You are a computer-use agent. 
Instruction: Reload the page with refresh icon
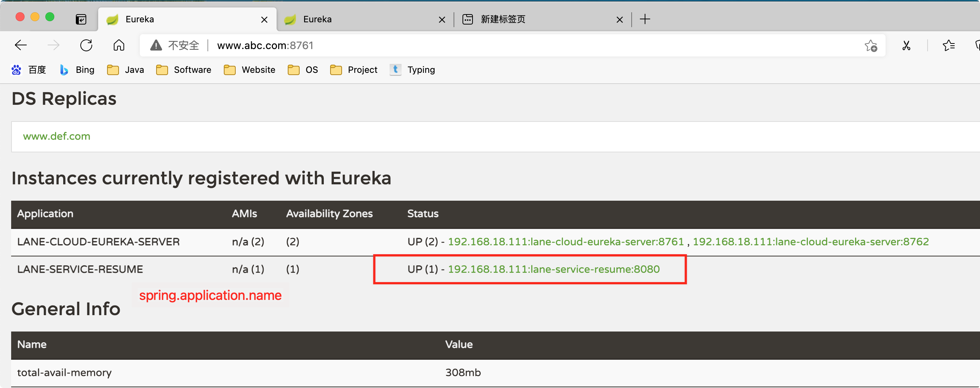coord(86,45)
